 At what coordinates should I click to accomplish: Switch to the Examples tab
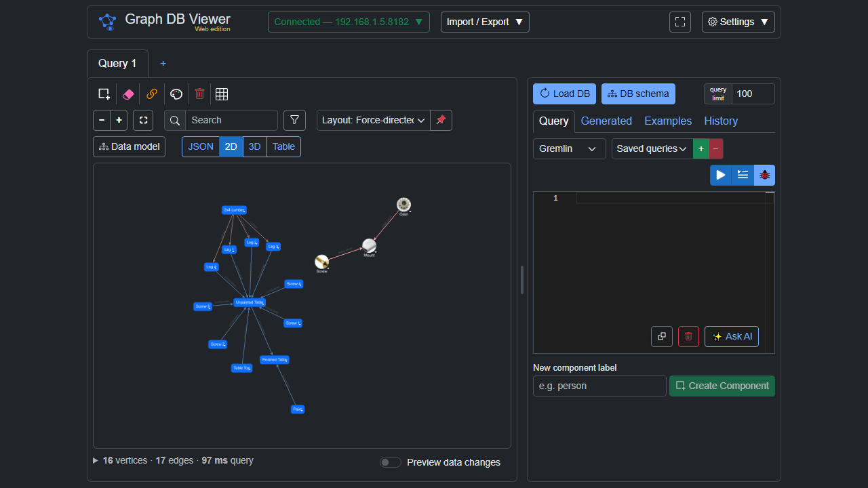668,121
